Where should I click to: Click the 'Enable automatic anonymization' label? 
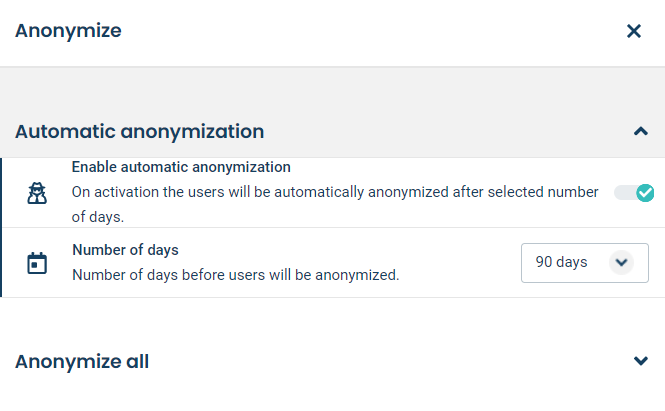tap(181, 167)
